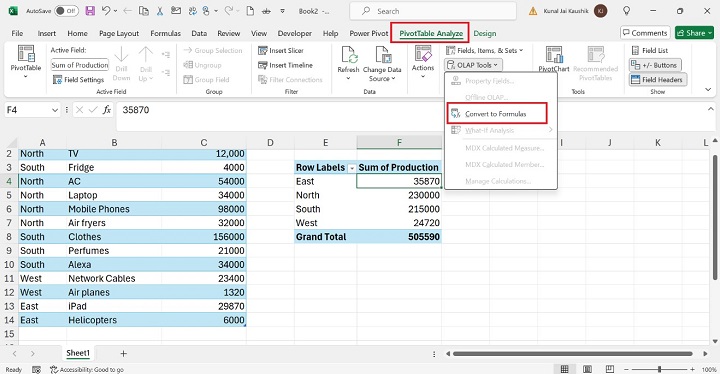The width and height of the screenshot is (720, 374).
Task: Click the enter checkmark in the formula bar
Action: 93,110
